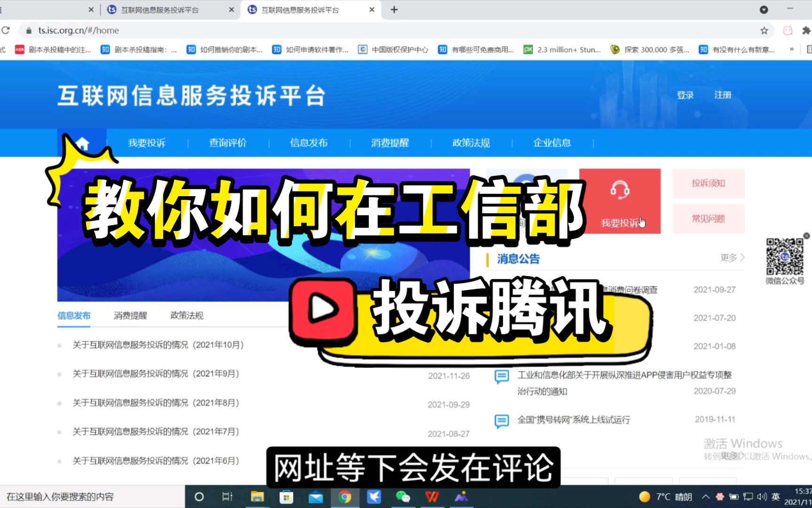The width and height of the screenshot is (812, 508).
Task: Close the WeChat QR code floating widget
Action: 806,236
